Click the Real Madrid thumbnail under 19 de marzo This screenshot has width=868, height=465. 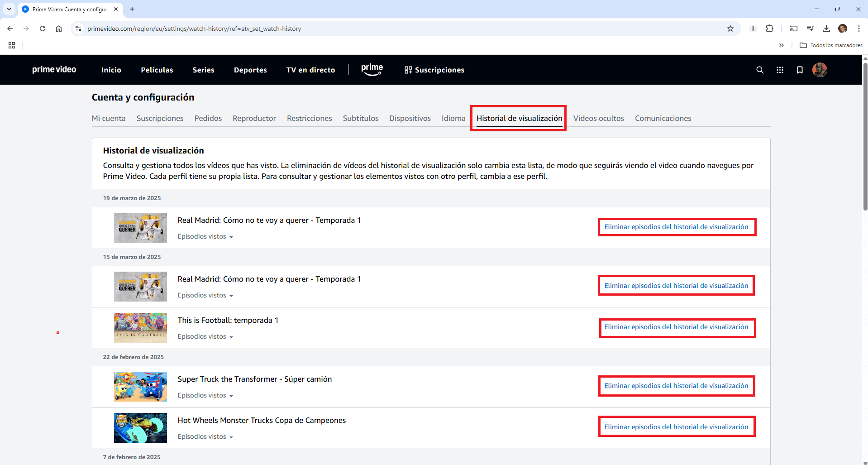coord(140,228)
